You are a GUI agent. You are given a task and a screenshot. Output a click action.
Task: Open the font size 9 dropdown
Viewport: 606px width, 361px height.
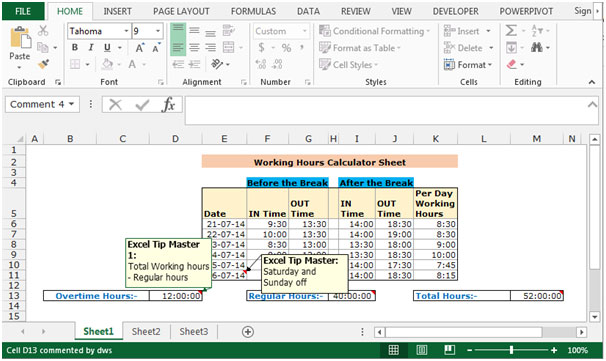click(x=158, y=31)
